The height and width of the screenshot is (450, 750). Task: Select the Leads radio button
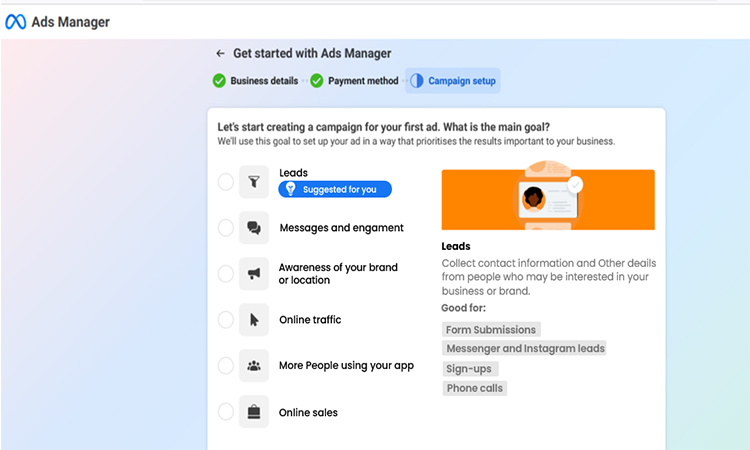[225, 182]
